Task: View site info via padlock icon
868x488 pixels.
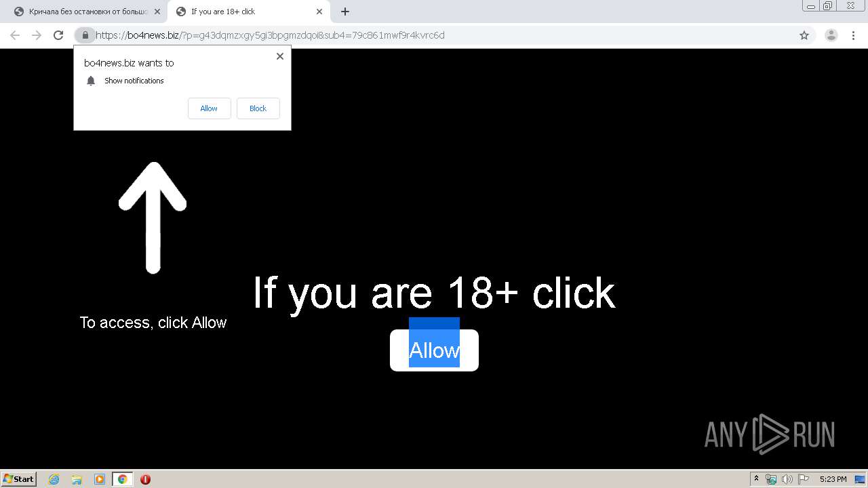Action: tap(85, 35)
